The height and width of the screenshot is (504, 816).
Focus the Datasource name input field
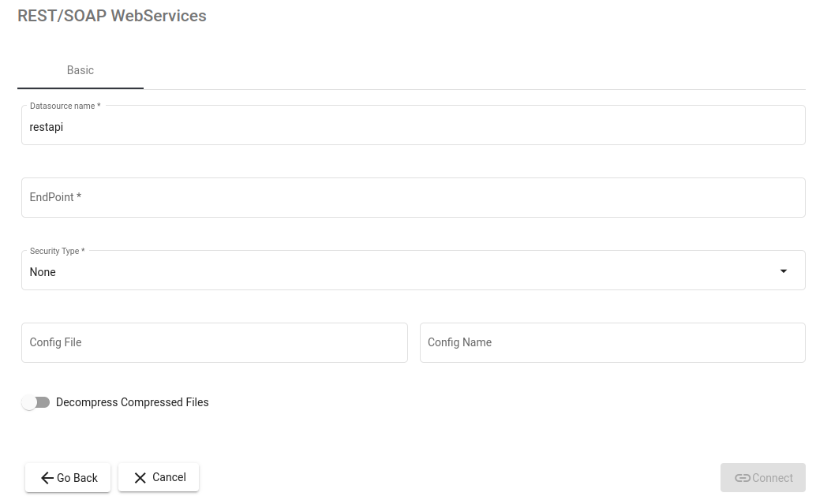[x=413, y=127]
